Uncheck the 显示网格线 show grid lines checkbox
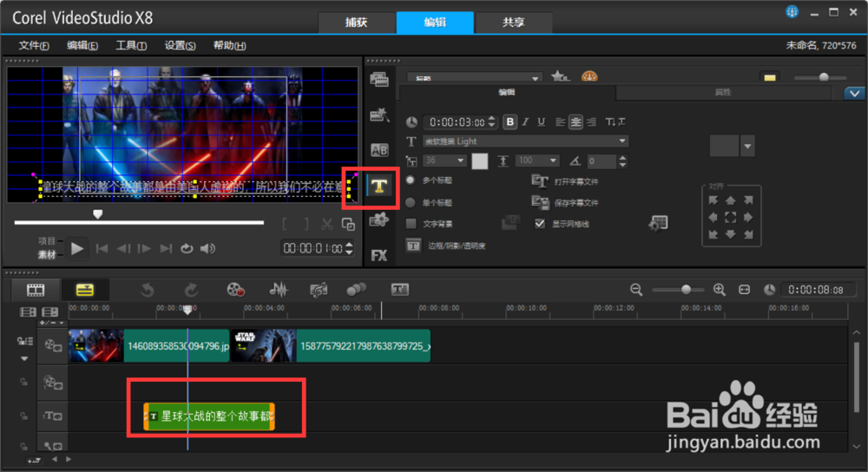The image size is (868, 472). pos(540,224)
